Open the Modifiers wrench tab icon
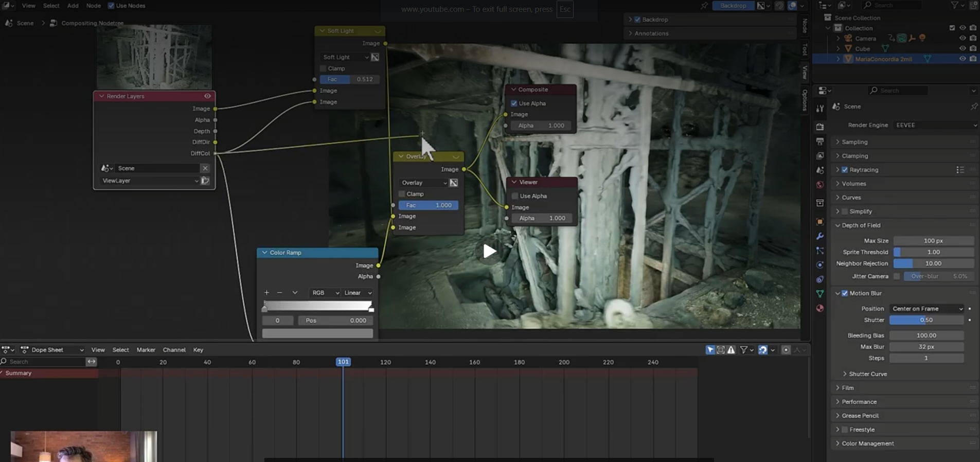 point(820,236)
